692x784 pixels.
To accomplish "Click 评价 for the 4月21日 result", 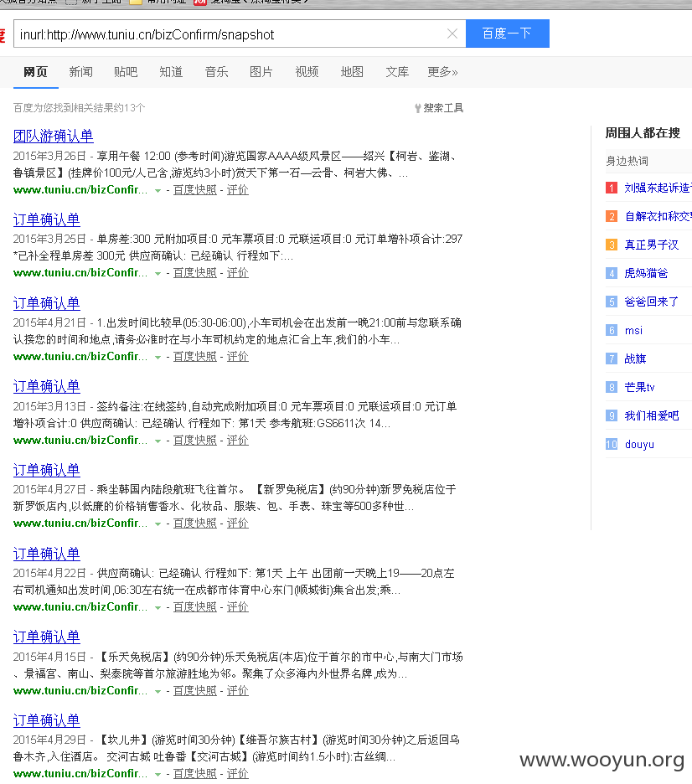I will pos(237,357).
